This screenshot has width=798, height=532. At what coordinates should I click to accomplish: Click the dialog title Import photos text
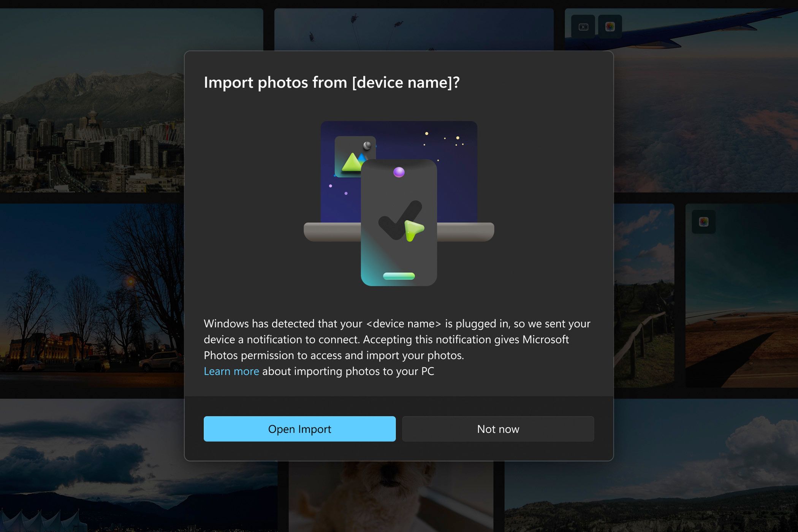331,82
